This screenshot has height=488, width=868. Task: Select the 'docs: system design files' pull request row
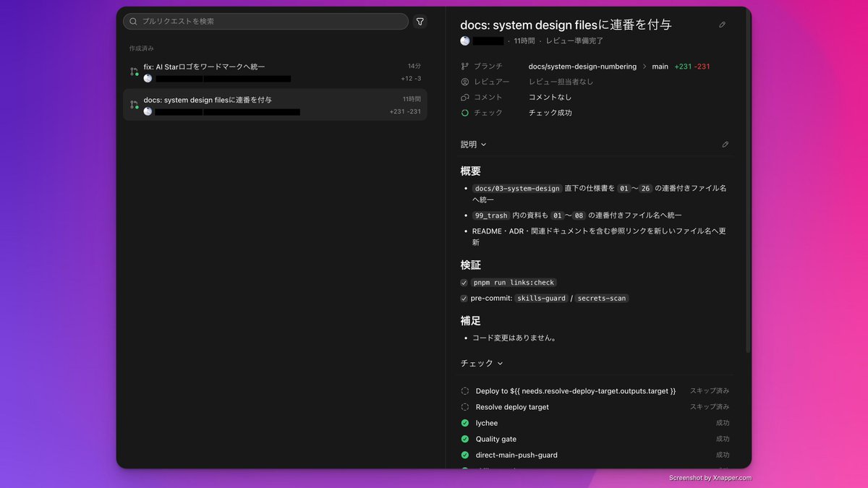point(275,105)
